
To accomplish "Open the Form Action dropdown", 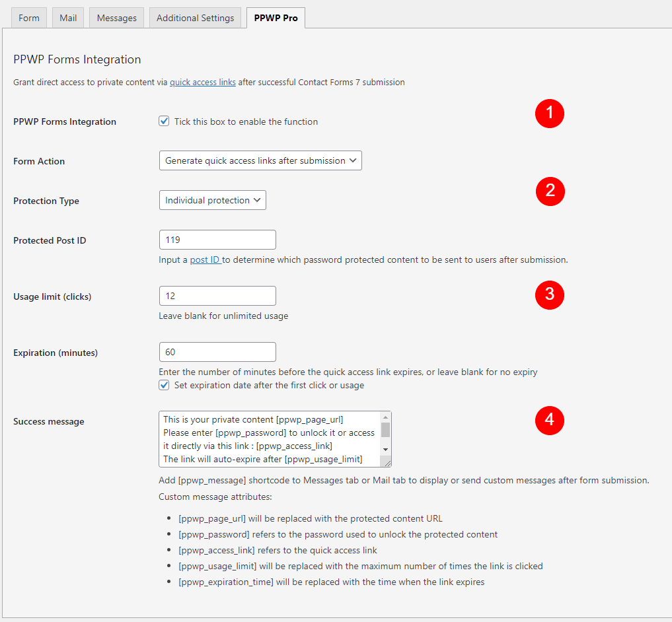I will tap(260, 160).
